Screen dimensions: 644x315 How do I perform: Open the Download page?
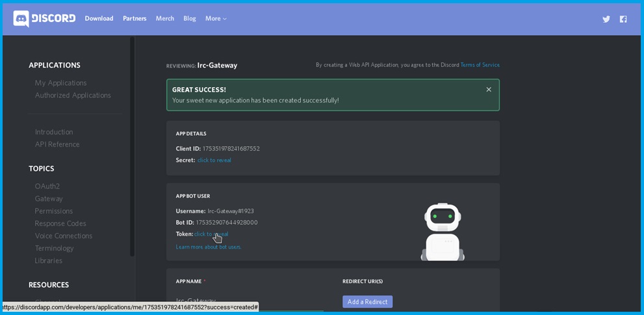(x=99, y=18)
